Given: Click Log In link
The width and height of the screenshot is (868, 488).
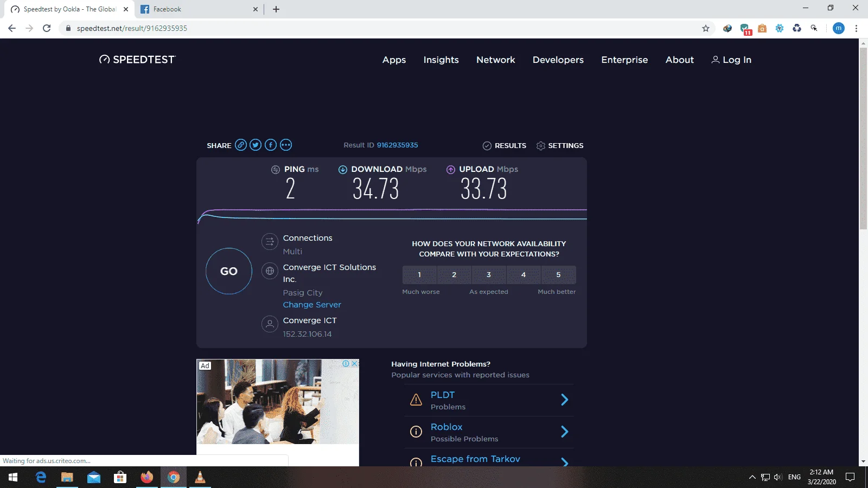Looking at the screenshot, I should point(731,60).
